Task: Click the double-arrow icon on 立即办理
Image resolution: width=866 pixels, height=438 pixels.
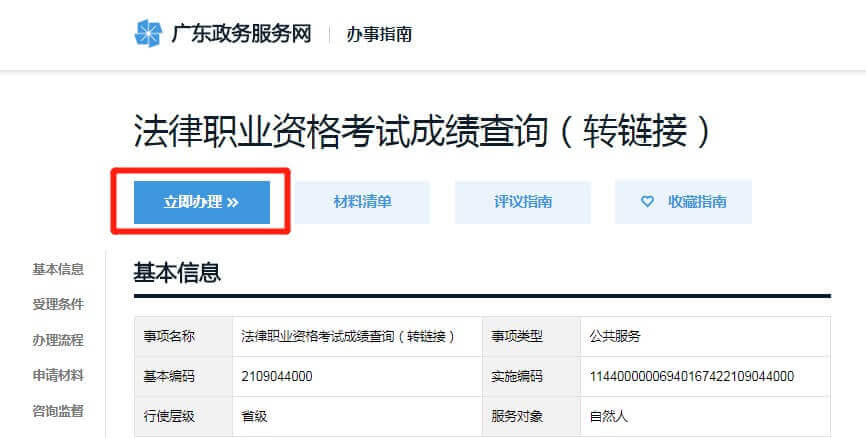Action: pos(233,202)
